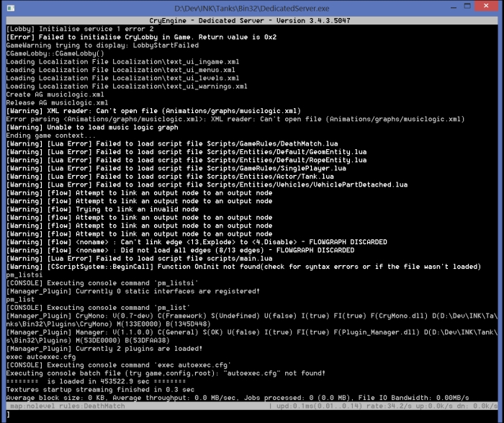The height and width of the screenshot is (423, 504).
Task: Maximize the DedicatedServer.exe console window
Action: 467,6
